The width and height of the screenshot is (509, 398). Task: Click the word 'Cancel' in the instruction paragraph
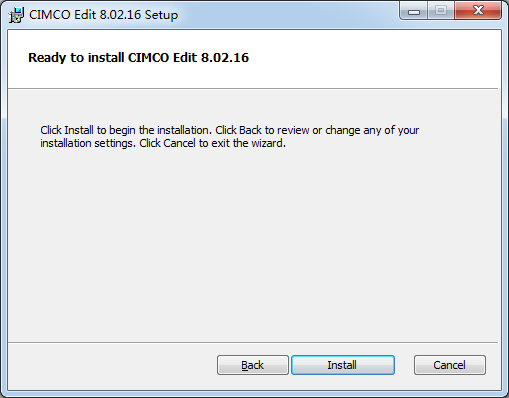[x=179, y=143]
